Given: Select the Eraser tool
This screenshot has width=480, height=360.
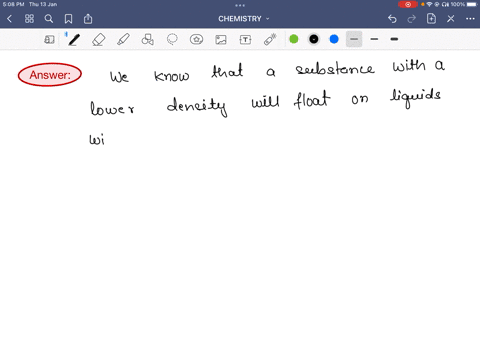Looking at the screenshot, I should click(x=99, y=40).
